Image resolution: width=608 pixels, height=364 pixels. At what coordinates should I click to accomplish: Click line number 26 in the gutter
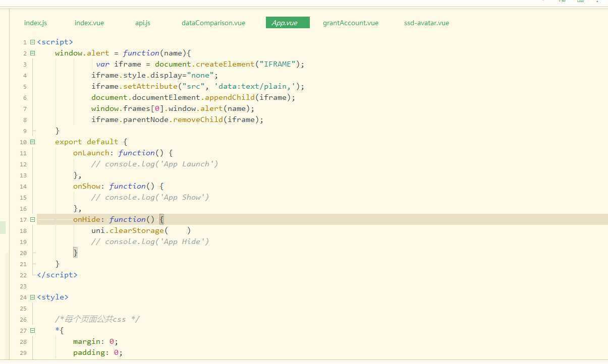[23, 320]
